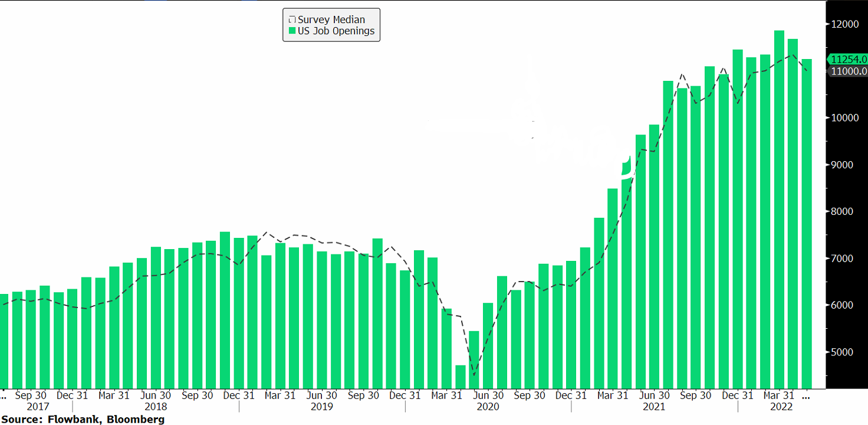Viewport: 868px width, 425px height.
Task: Click the ellipsis at the right end of the x-axis
Action: [806, 397]
